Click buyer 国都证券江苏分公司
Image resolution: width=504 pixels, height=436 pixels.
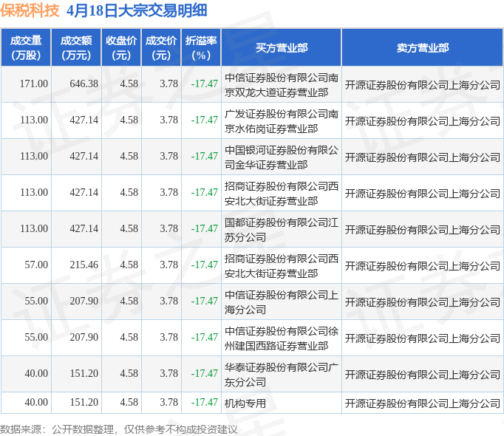(282, 230)
